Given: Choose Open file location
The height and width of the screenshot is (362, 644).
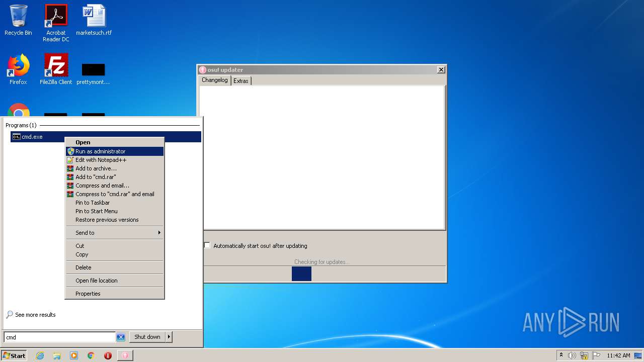Looking at the screenshot, I should coord(115,281).
